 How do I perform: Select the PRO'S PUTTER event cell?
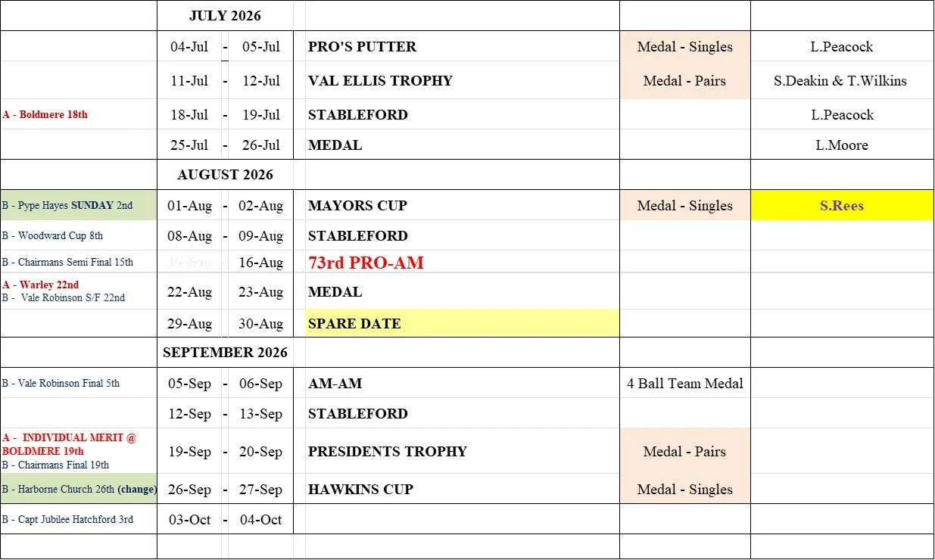pos(462,46)
